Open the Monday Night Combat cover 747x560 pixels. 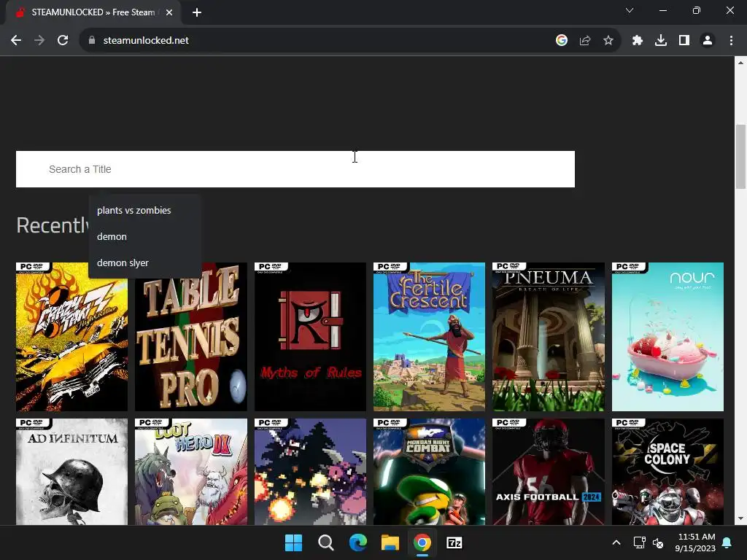point(429,472)
